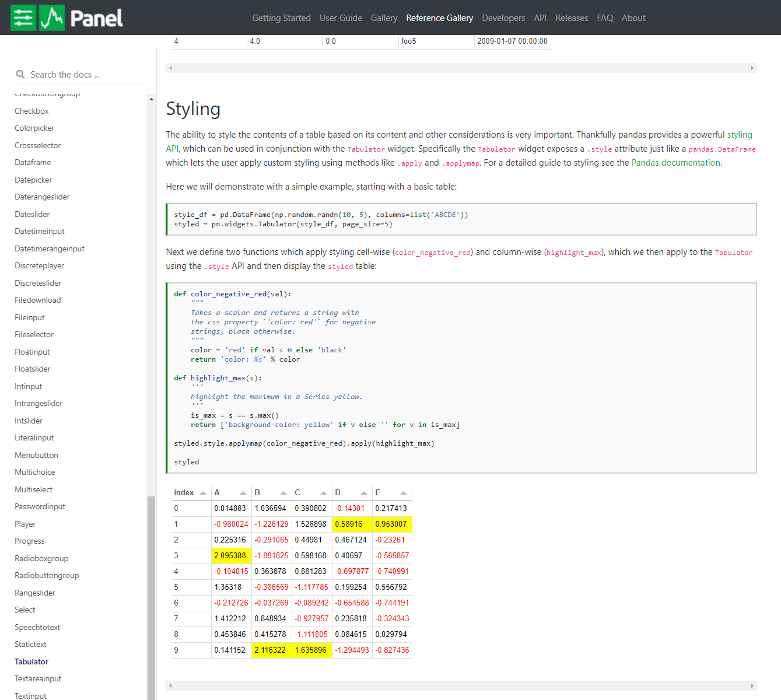Screen dimensions: 781x700
Task: Click the highlighted cell 2.095388
Action: [x=232, y=555]
